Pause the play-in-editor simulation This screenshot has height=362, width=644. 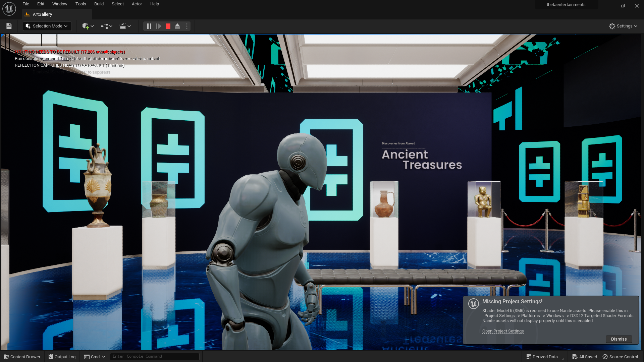(149, 26)
